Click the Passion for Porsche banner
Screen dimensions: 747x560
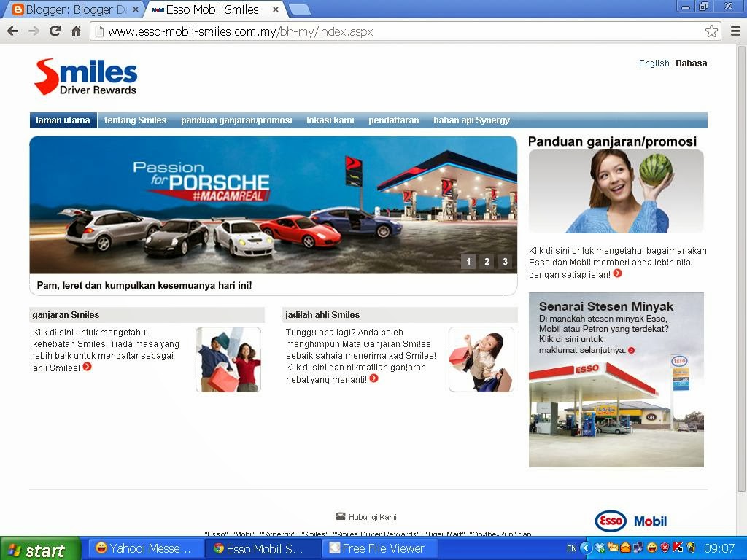273,205
